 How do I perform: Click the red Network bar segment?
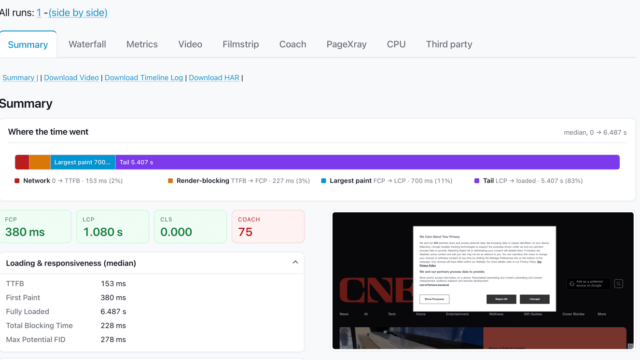22,162
